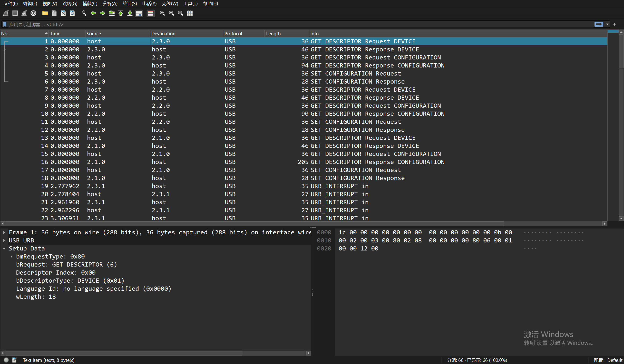Toggle packet list colorization
The image size is (624, 364).
[151, 13]
